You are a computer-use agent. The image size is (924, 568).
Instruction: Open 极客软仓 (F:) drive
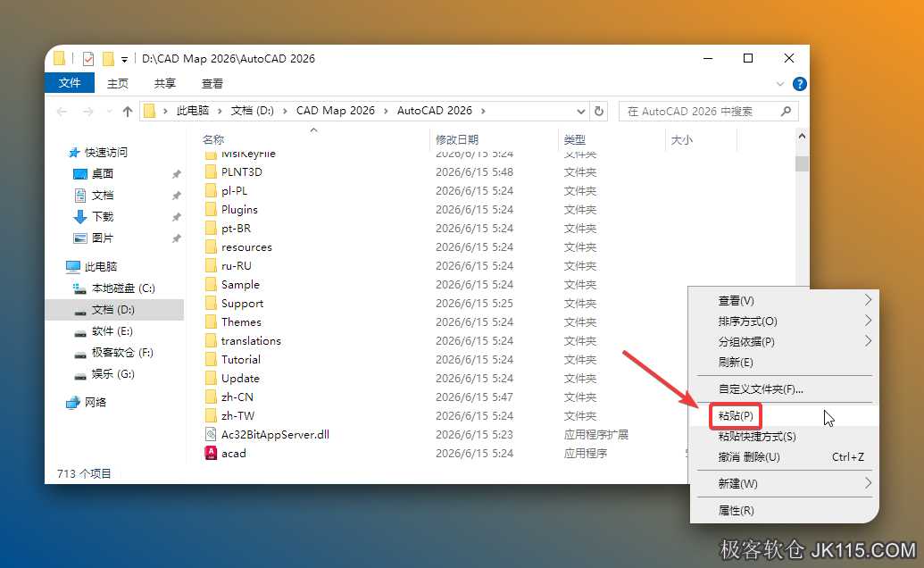[x=122, y=353]
